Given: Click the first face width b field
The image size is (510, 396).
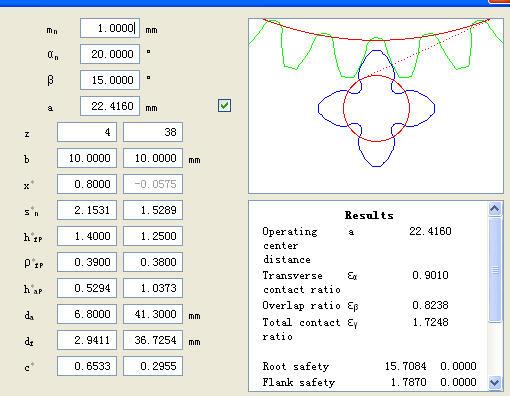Looking at the screenshot, I should tap(87, 158).
